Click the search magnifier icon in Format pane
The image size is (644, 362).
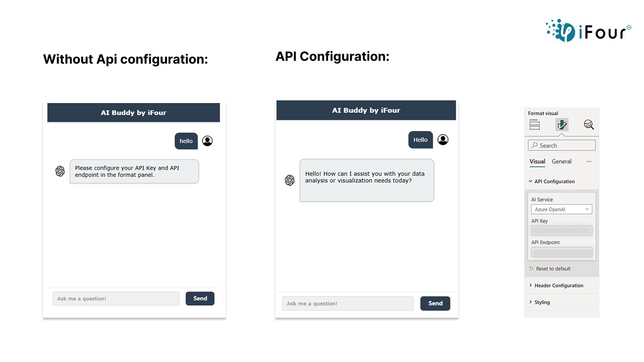pos(534,146)
